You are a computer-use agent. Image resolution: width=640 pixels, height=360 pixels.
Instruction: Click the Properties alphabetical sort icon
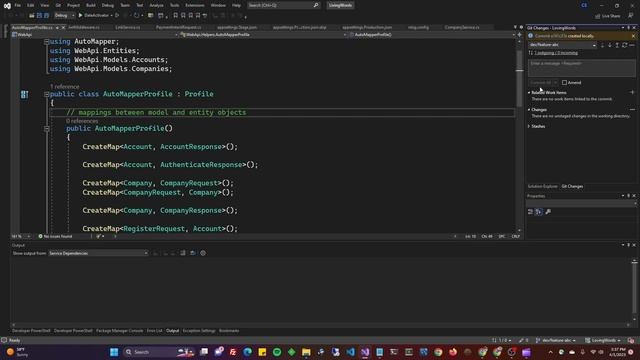(539, 211)
